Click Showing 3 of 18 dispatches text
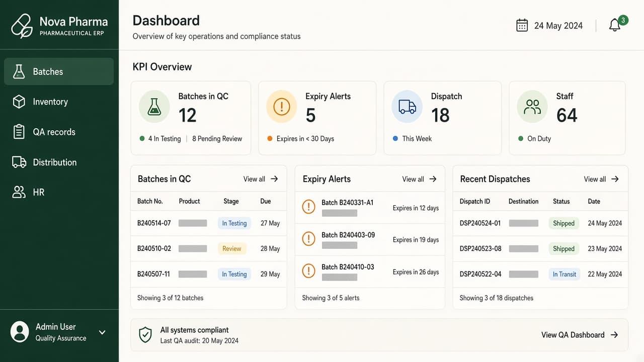This screenshot has width=644, height=362. point(496,298)
